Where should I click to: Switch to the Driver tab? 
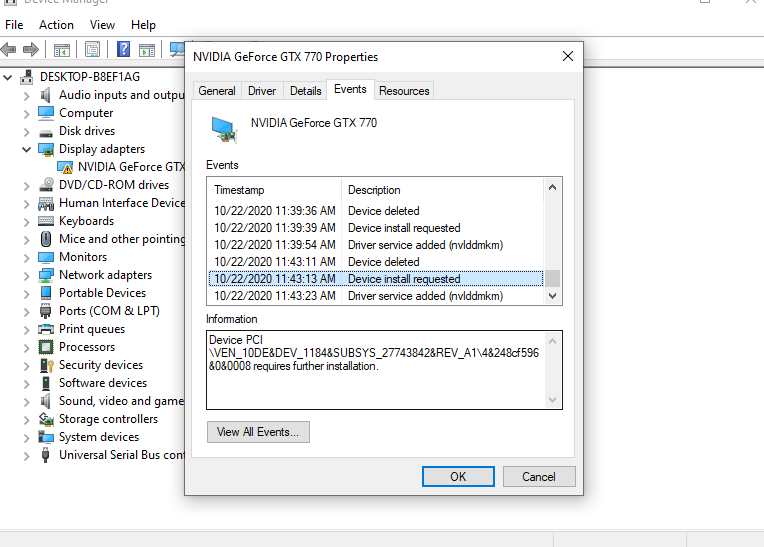point(262,91)
